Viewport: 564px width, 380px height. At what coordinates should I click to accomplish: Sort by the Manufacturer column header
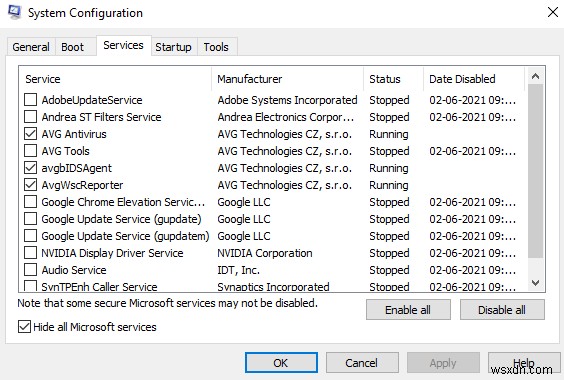(288, 79)
